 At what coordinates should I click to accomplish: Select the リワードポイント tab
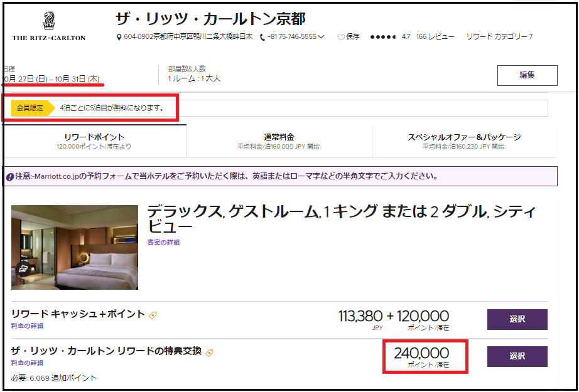pos(94,141)
